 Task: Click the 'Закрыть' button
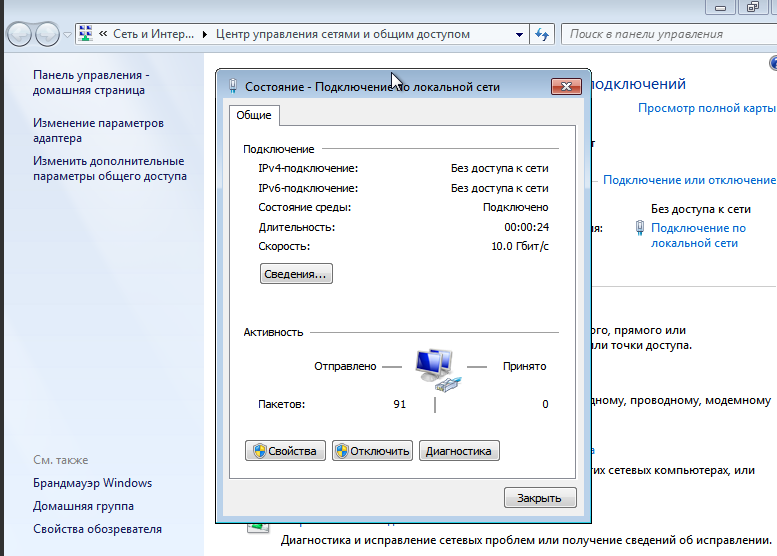540,498
